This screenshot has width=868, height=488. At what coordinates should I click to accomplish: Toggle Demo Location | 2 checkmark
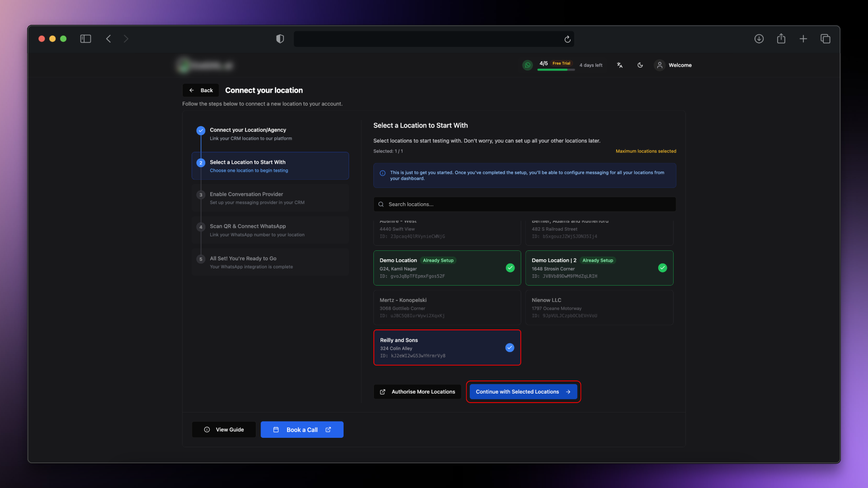pos(662,268)
